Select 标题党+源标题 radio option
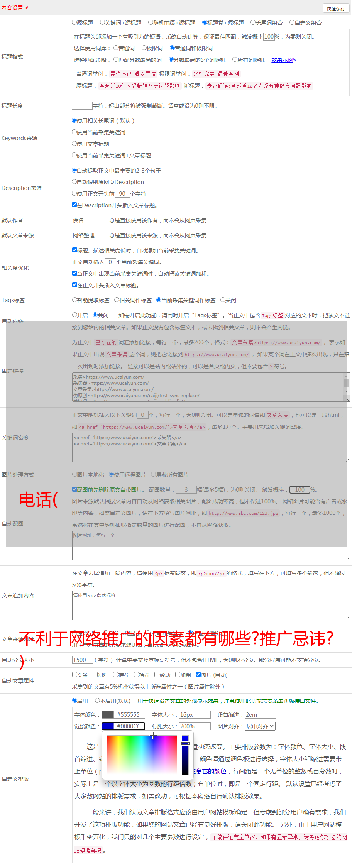The width and height of the screenshot is (352, 868). (x=205, y=23)
